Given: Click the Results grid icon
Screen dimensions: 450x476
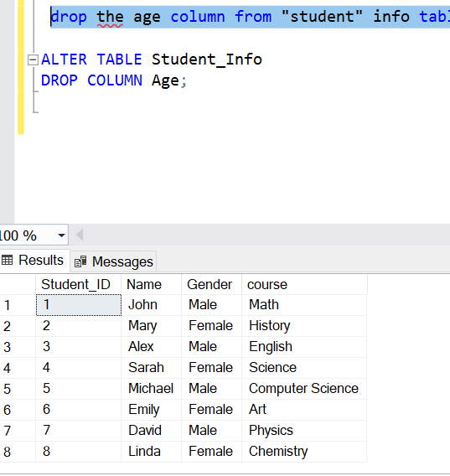Looking at the screenshot, I should 7,260.
